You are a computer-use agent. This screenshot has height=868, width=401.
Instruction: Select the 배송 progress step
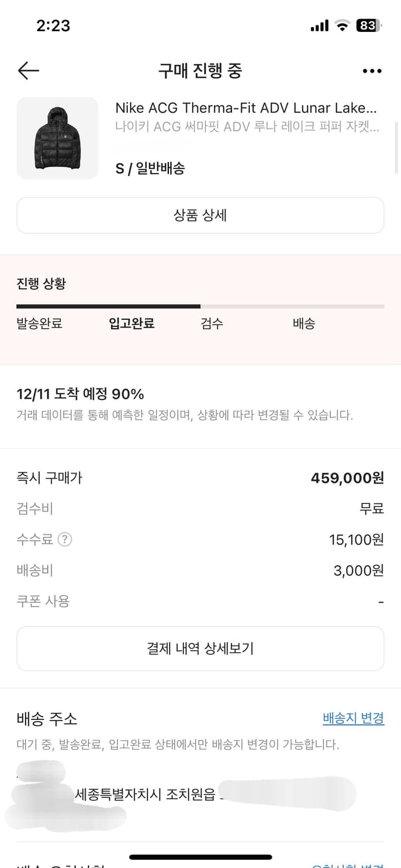pos(304,323)
